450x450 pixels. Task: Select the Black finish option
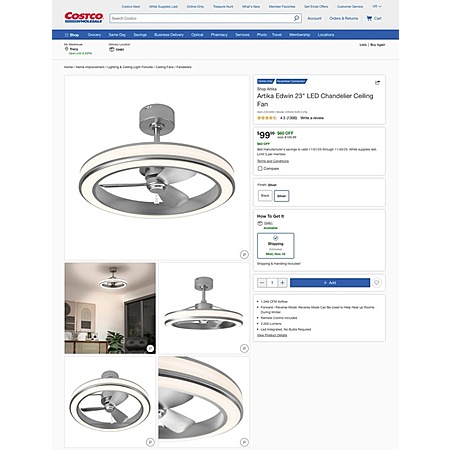point(265,196)
